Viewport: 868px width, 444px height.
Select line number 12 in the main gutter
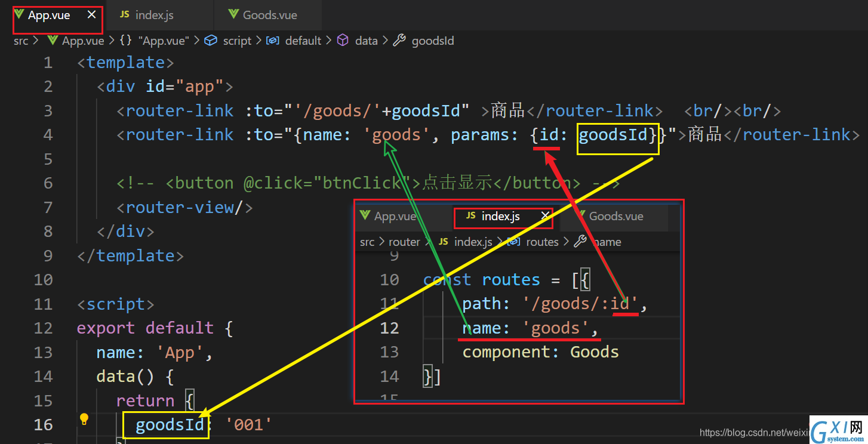click(43, 328)
